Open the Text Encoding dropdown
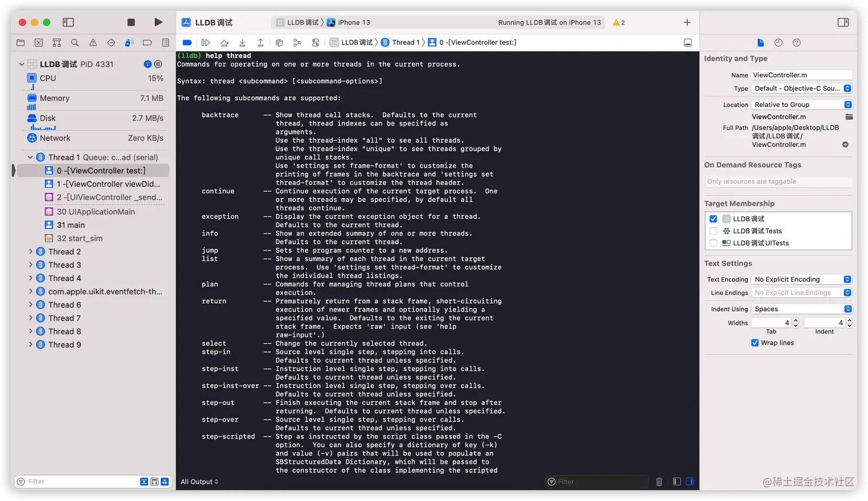The width and height of the screenshot is (868, 501). 802,279
